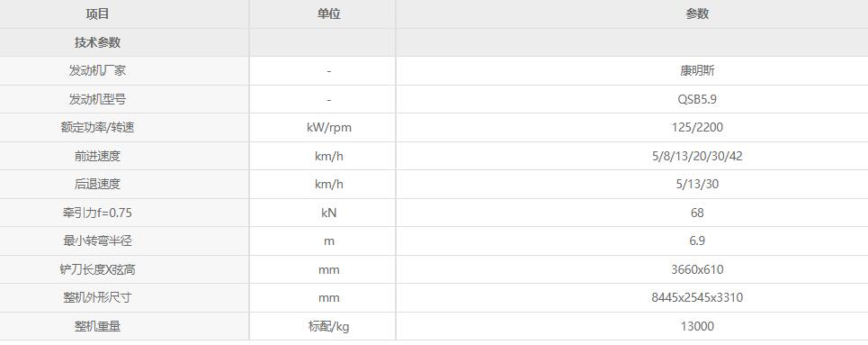This screenshot has width=868, height=345.
Task: Click the 13000 machine weight value
Action: coord(697,327)
